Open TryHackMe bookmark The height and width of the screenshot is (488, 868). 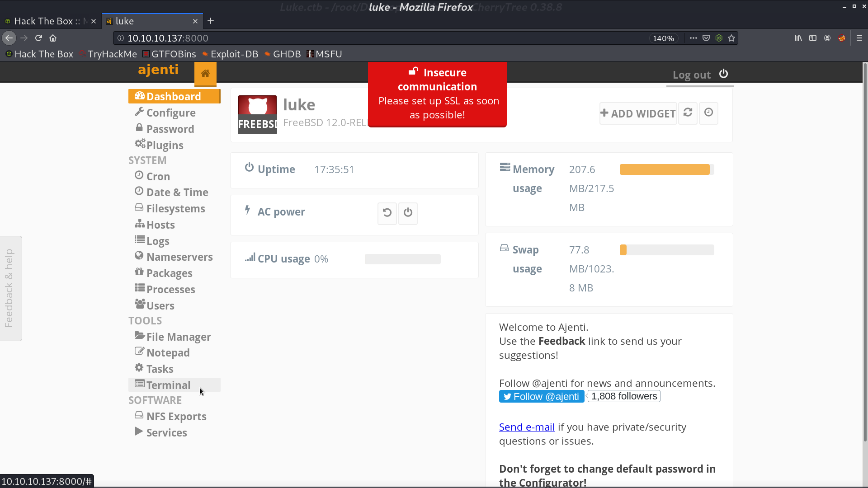(108, 54)
